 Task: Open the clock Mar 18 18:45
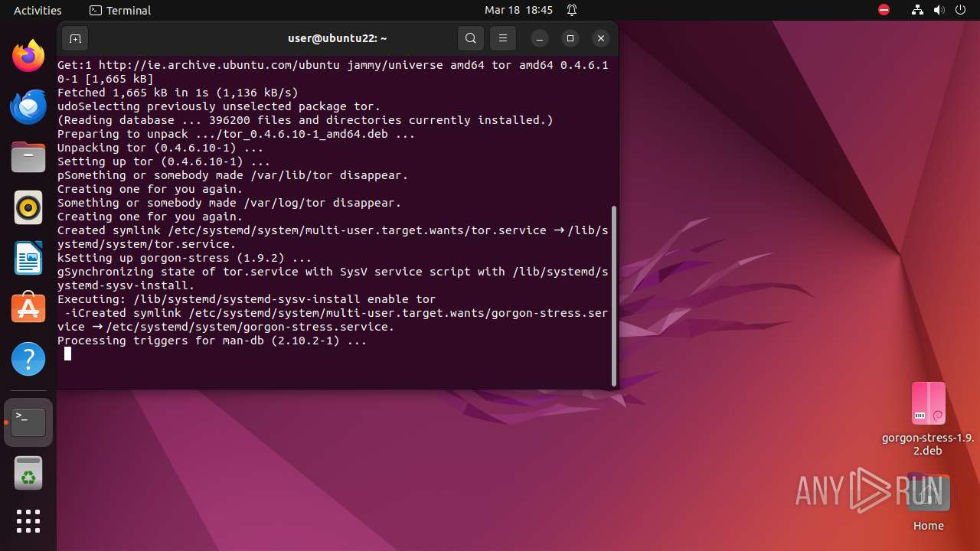[518, 11]
